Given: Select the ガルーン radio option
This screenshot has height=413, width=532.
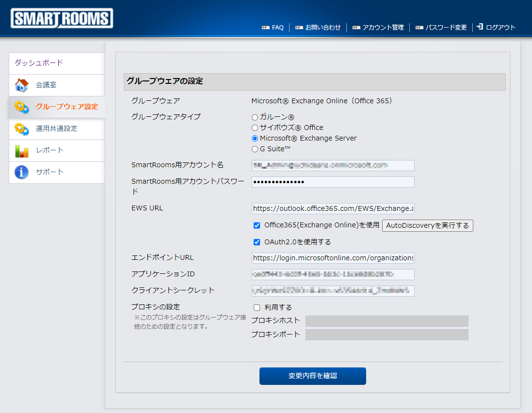Looking at the screenshot, I should [x=255, y=117].
